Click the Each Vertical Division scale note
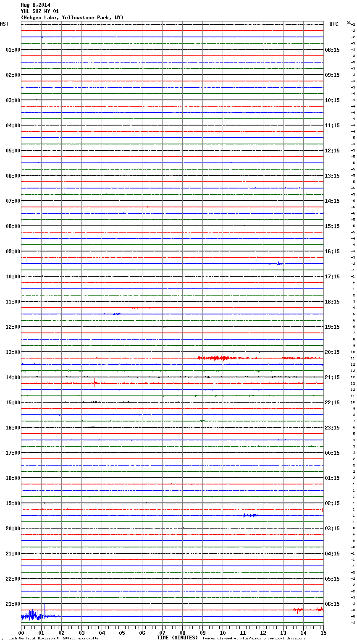Image resolution: width=357 pixels, height=644 pixels. click(53, 639)
